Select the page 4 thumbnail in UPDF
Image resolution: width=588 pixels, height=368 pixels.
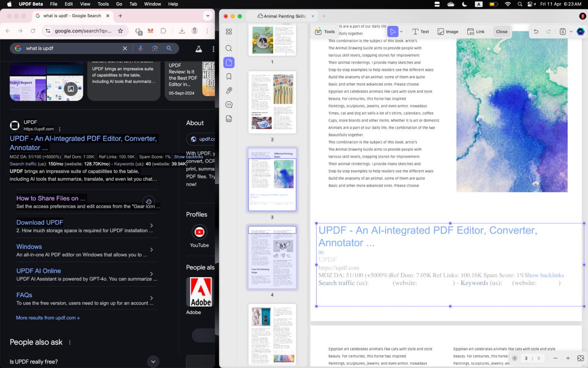coord(272,257)
